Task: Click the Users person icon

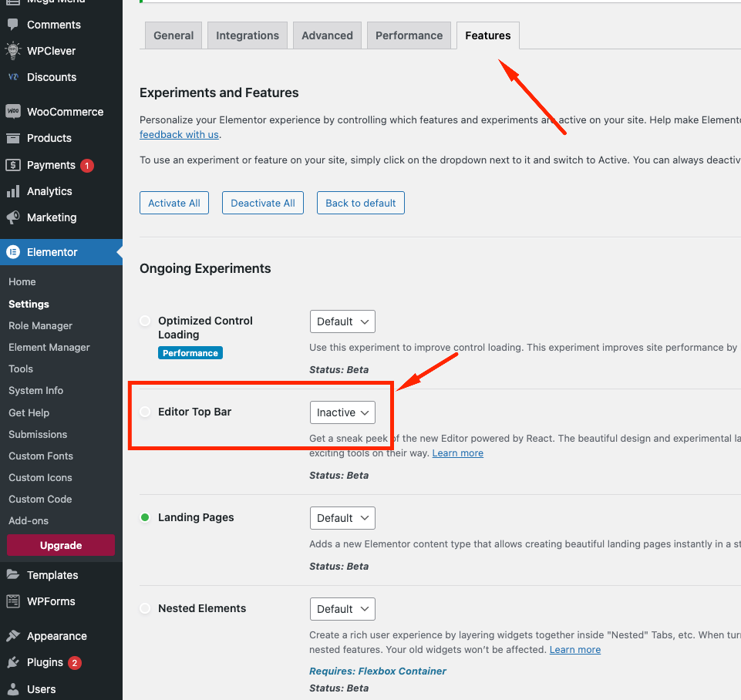Action: tap(13, 689)
